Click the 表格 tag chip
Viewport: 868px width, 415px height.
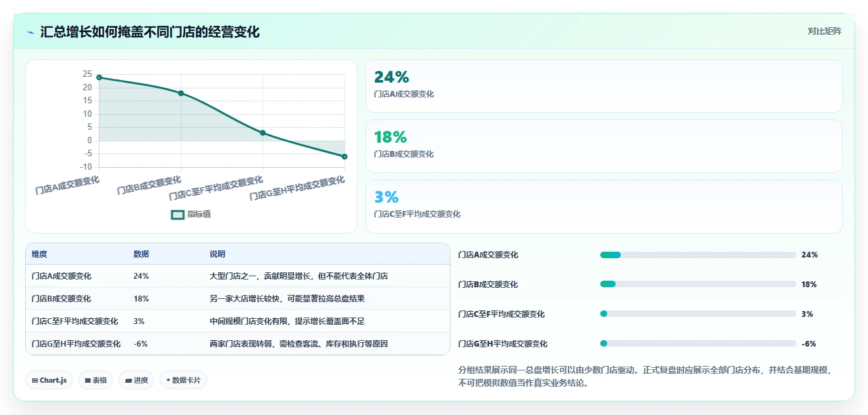96,380
